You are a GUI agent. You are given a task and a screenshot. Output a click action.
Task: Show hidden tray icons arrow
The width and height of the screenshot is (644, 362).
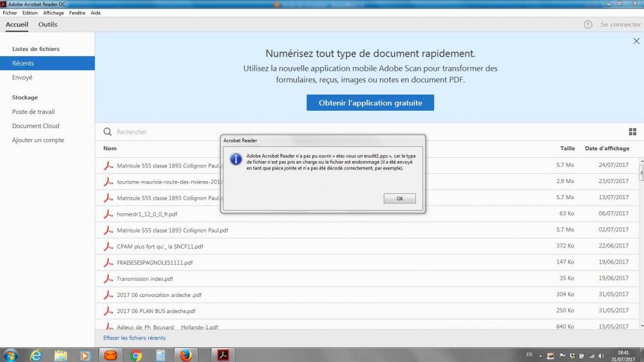[x=540, y=356]
